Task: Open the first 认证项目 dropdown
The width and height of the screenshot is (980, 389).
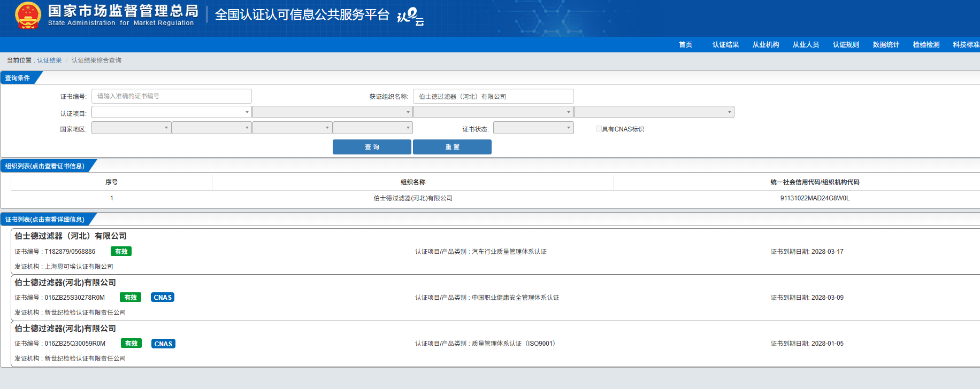Action: click(x=171, y=112)
